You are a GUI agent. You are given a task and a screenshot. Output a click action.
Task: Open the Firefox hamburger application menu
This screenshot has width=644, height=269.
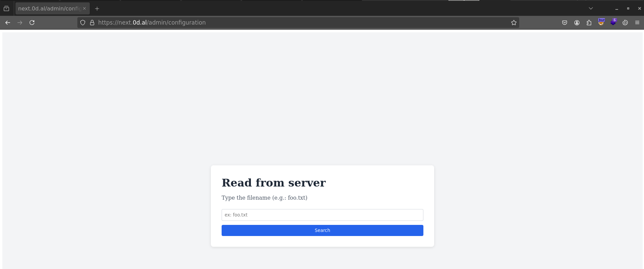[637, 23]
